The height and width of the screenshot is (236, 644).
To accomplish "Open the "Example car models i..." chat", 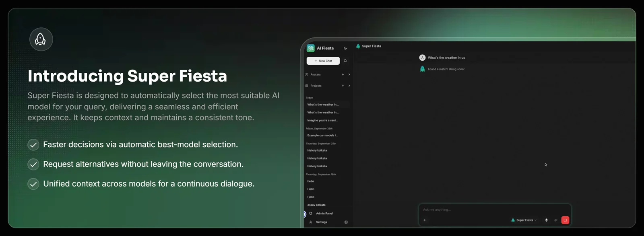I will 323,135.
